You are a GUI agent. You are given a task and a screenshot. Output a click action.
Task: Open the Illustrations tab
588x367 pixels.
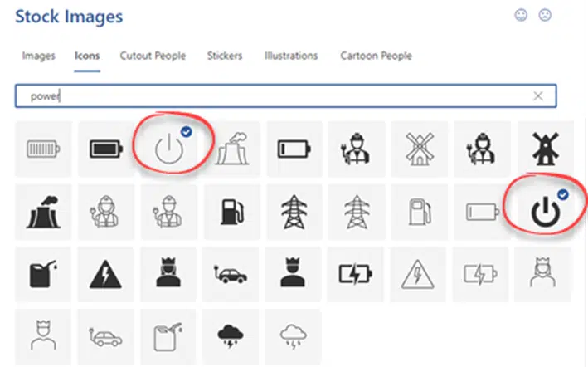coord(291,56)
